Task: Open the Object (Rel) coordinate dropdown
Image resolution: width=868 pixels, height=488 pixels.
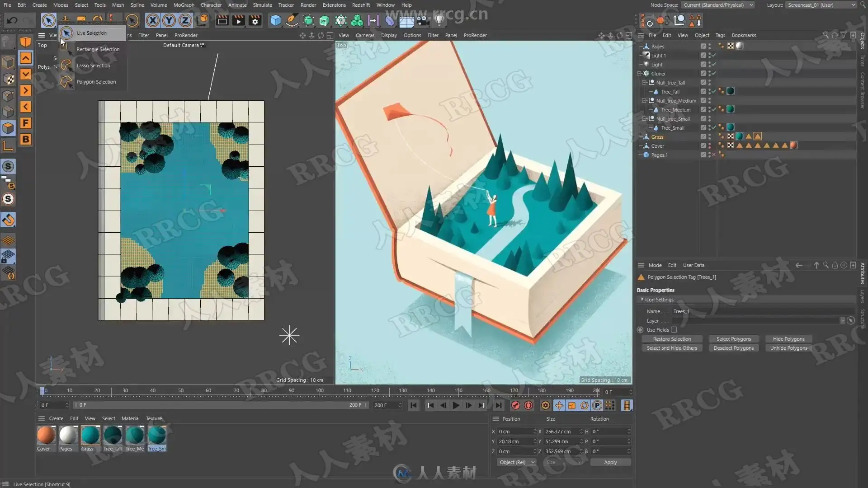Action: pyautogui.click(x=517, y=462)
